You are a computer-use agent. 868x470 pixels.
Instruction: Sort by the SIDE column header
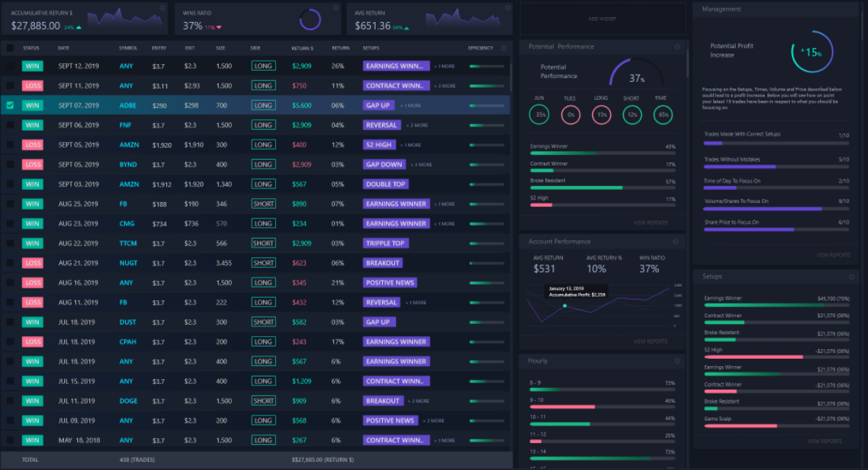point(256,48)
